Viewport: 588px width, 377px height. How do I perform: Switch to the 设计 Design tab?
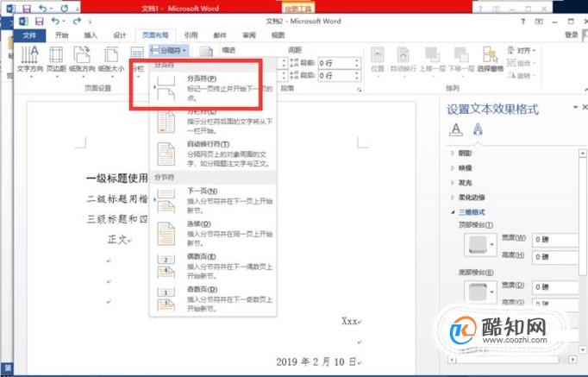[x=120, y=35]
